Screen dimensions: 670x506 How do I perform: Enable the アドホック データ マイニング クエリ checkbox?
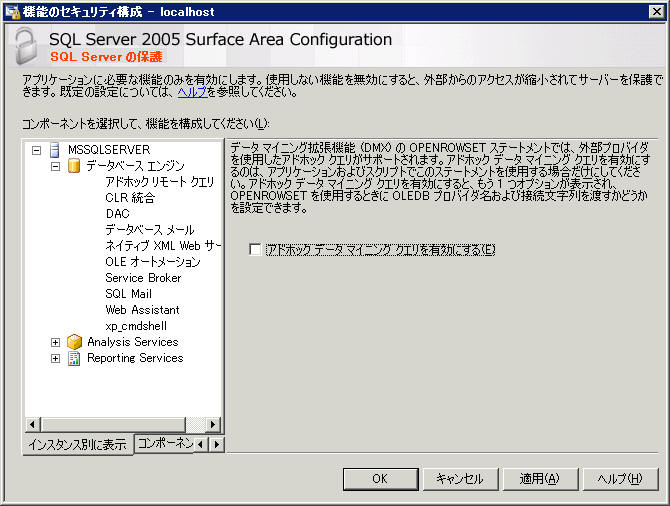point(255,249)
